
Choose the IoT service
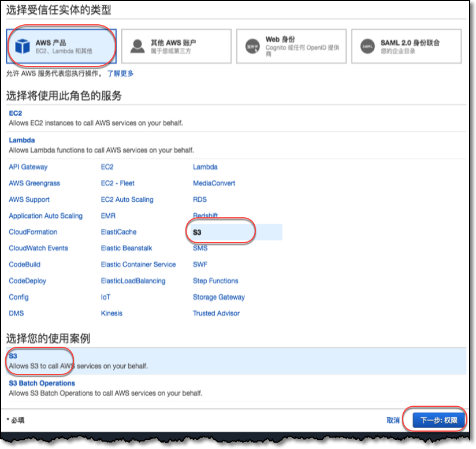tap(106, 297)
